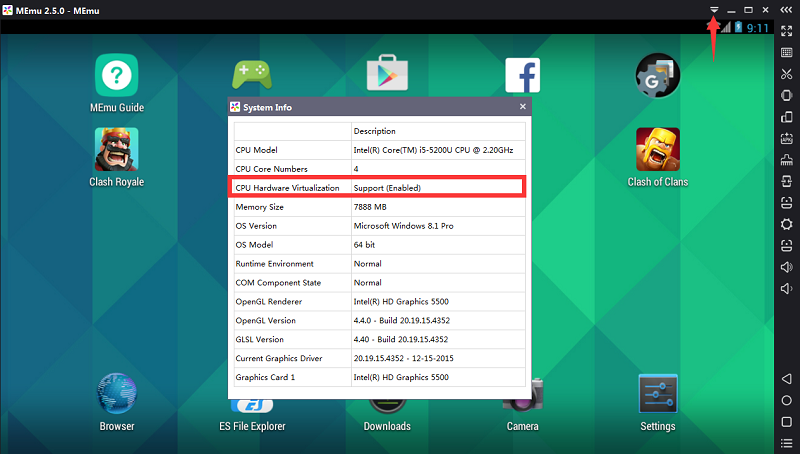Click the scissors screenshot tool in sidebar
This screenshot has width=800, height=454.
787,74
